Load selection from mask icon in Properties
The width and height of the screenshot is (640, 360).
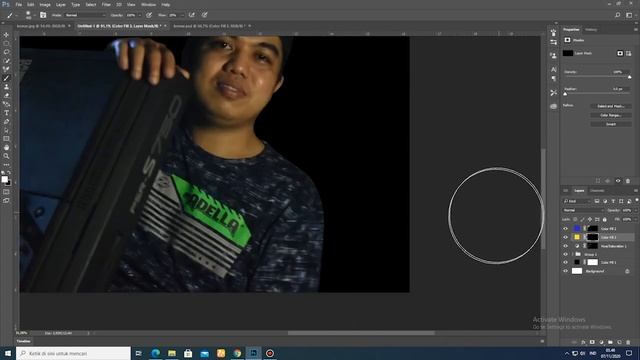pyautogui.click(x=598, y=181)
